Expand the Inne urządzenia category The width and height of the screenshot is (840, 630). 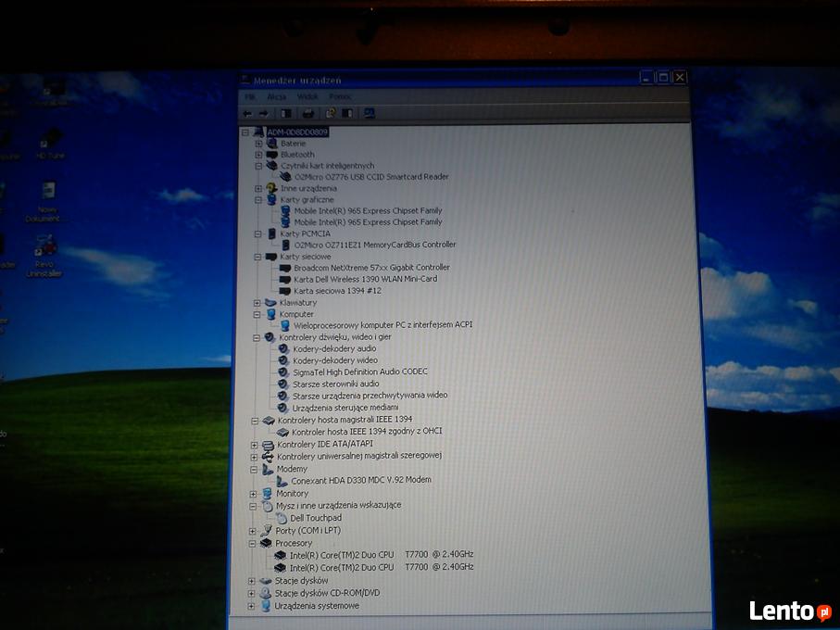tap(258, 189)
